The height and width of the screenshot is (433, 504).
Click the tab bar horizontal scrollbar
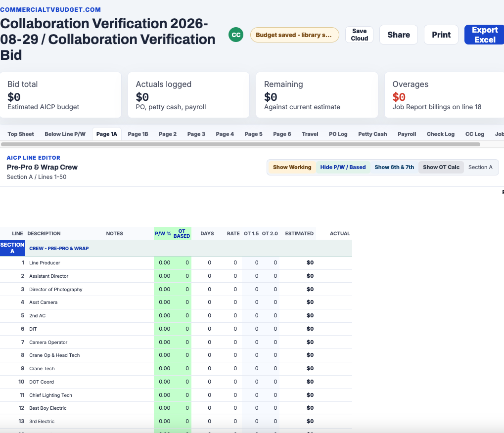tap(241, 144)
